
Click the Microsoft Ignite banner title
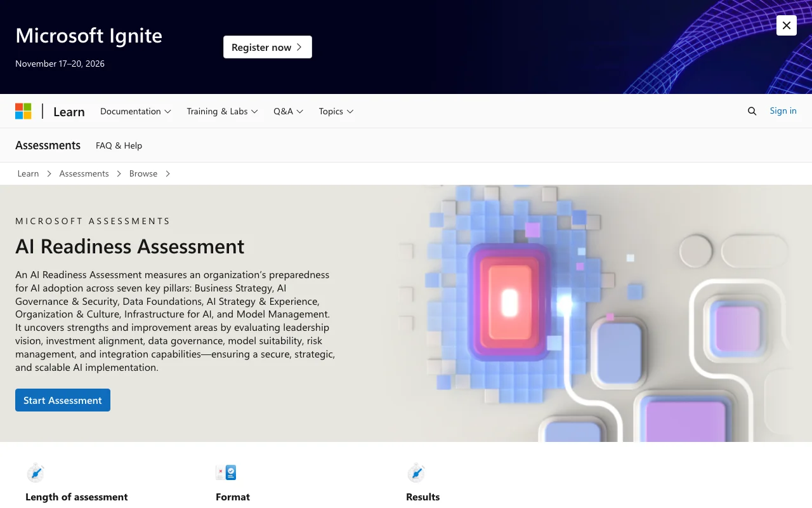pyautogui.click(x=89, y=36)
